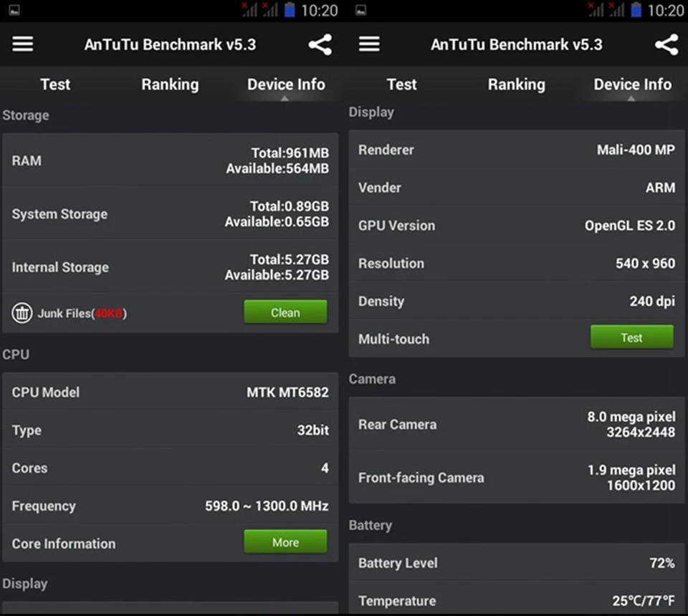Switch to Ranking tab on right screen
688x616 pixels.
coord(517,85)
